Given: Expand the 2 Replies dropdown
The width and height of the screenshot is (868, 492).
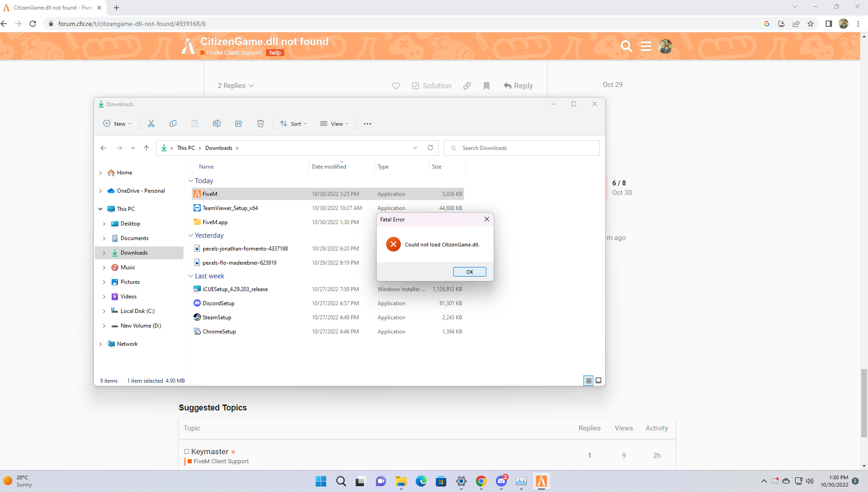Looking at the screenshot, I should coord(235,86).
